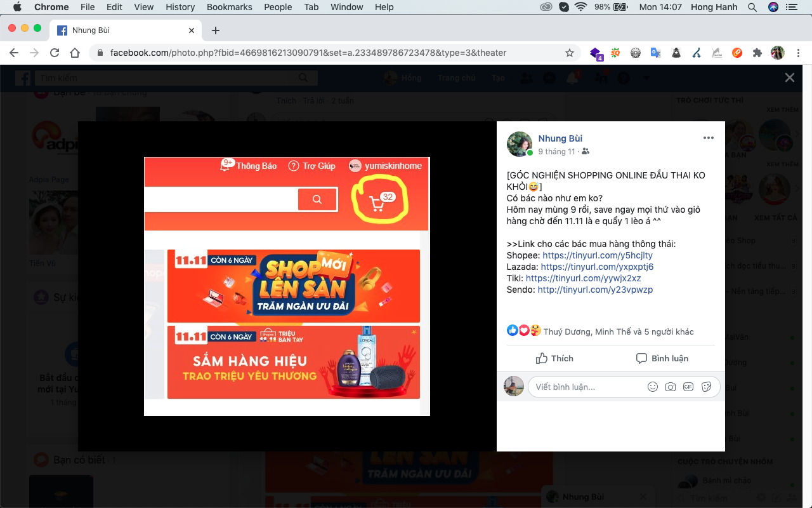Open the Window menu

pyautogui.click(x=347, y=7)
